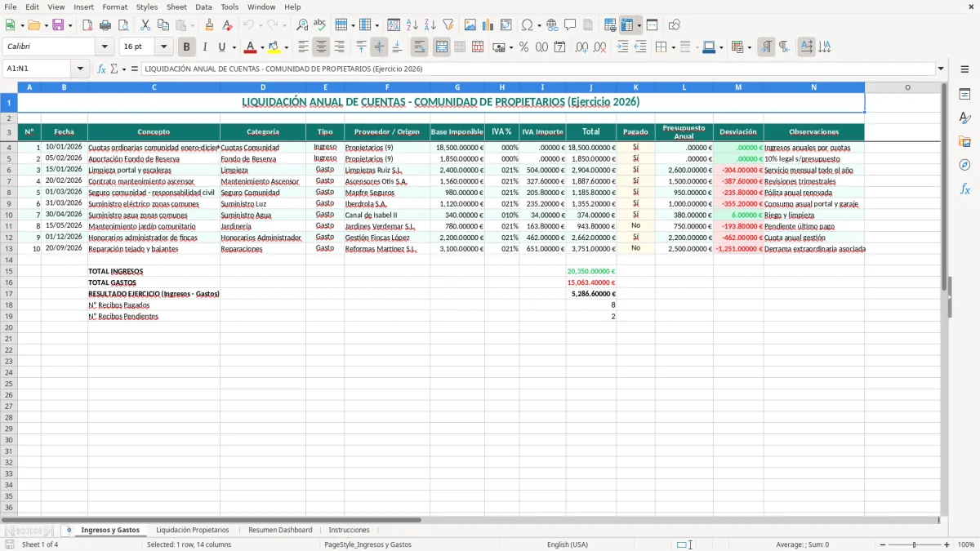Select row header 15
The image size is (980, 551).
(x=9, y=271)
